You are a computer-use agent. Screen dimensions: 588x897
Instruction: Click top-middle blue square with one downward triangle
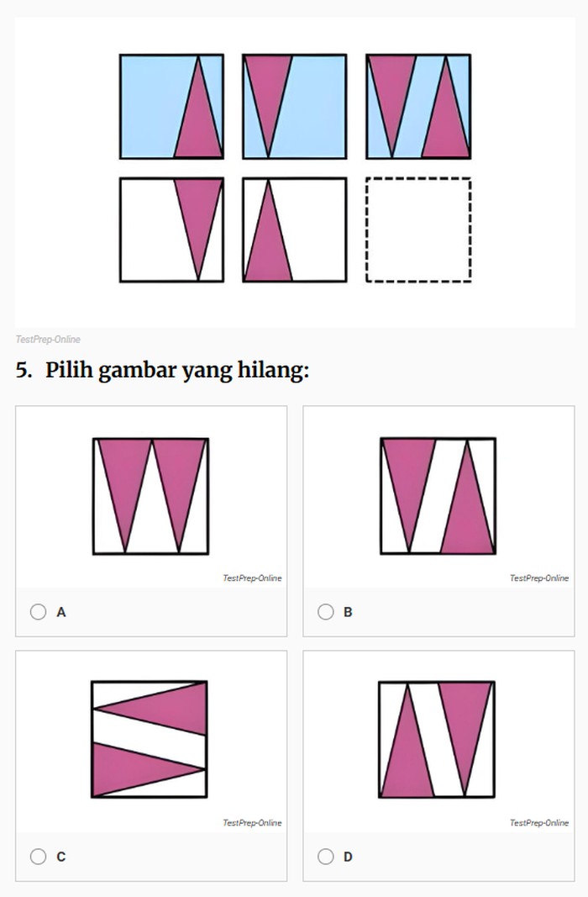295,107
